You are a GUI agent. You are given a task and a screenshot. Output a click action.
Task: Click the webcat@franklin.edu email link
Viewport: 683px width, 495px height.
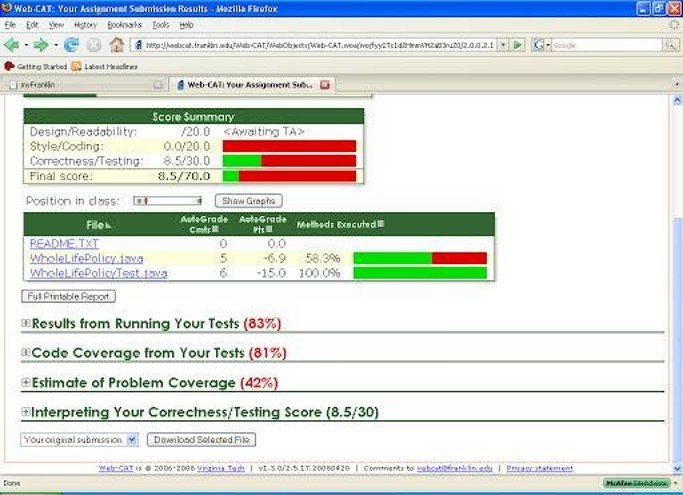[454, 468]
